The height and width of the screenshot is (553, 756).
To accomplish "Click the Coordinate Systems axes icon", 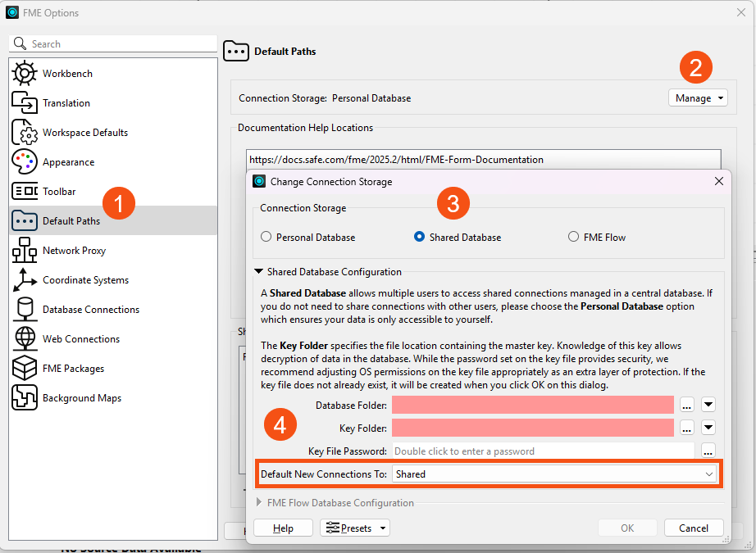I will [x=24, y=280].
